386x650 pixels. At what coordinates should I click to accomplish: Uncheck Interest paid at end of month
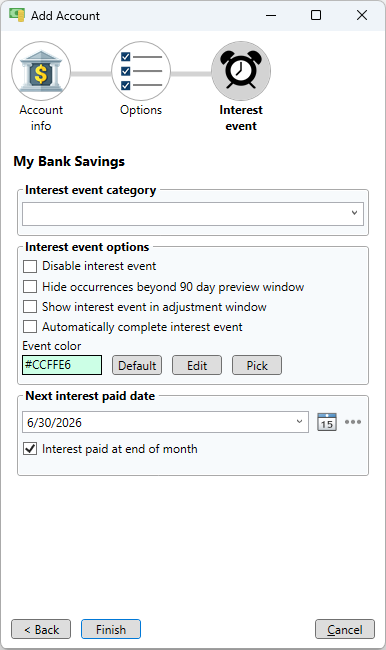tap(30, 449)
